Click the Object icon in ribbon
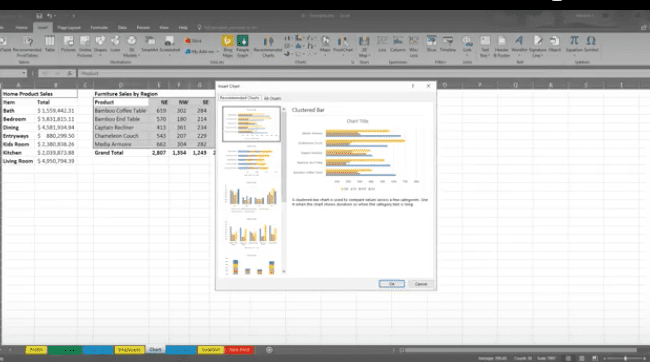650x362 pixels. click(555, 44)
